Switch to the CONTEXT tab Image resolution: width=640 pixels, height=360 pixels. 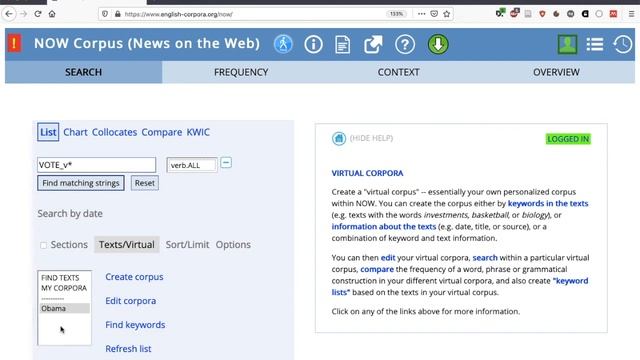coord(398,72)
